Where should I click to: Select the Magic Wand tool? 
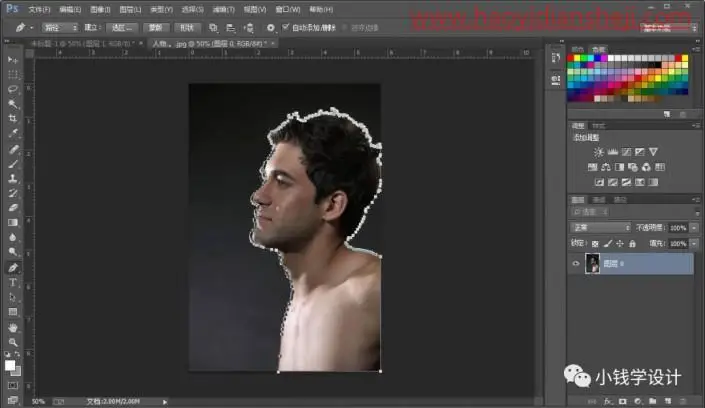coord(13,104)
